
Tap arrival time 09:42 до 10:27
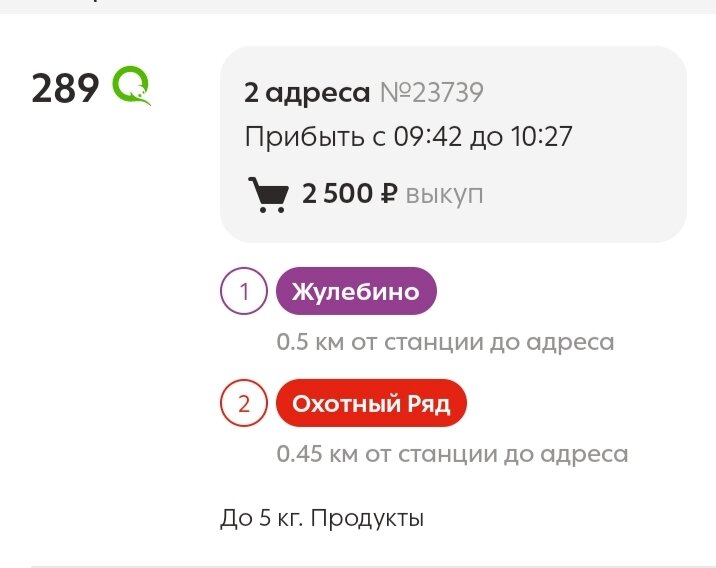(483, 136)
